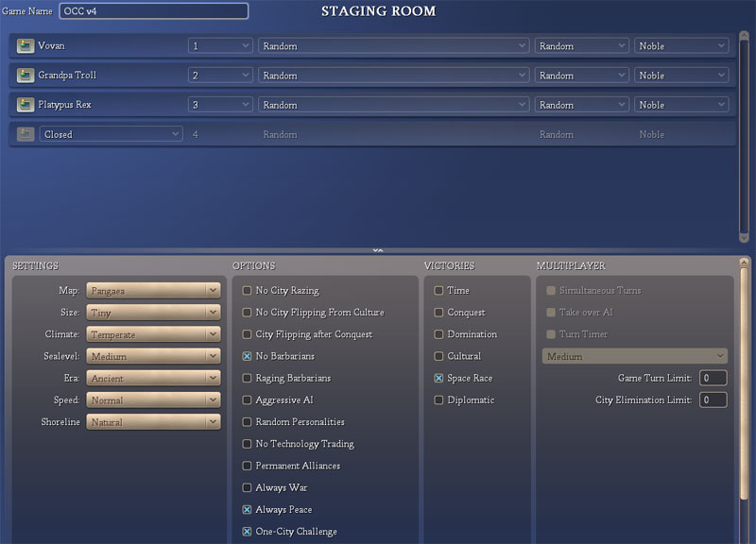Screen dimensions: 756x544
Task: Open Vovan's Noble difficulty dropdown
Action: click(x=681, y=45)
